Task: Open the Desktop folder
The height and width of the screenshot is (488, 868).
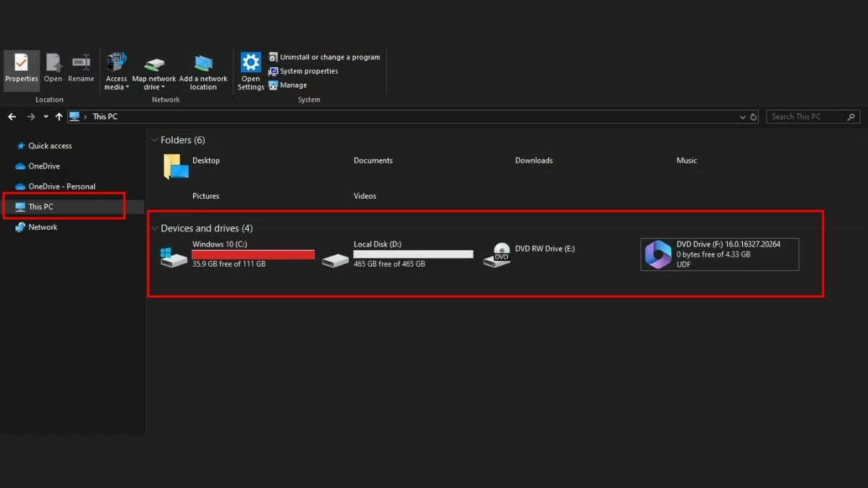Action: pos(205,160)
